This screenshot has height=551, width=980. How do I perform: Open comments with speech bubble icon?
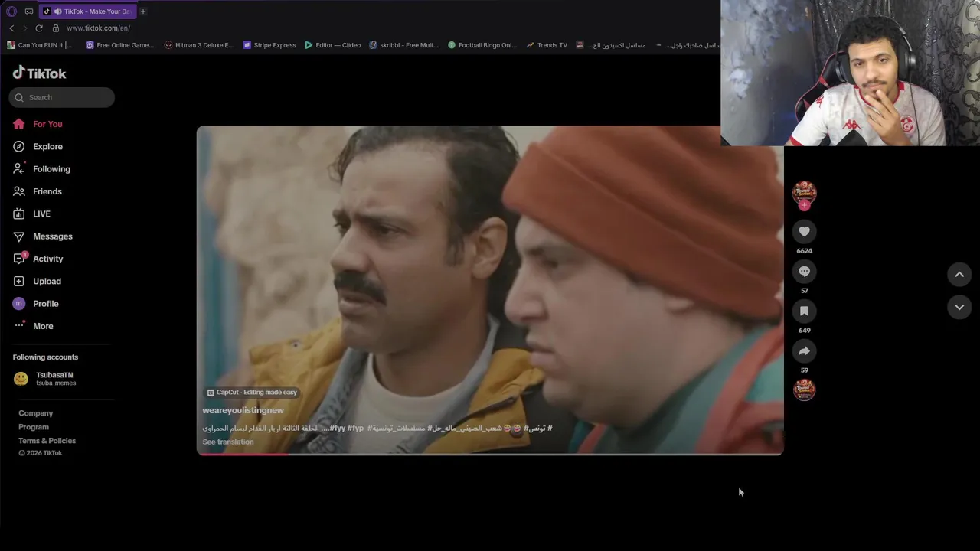(x=804, y=271)
